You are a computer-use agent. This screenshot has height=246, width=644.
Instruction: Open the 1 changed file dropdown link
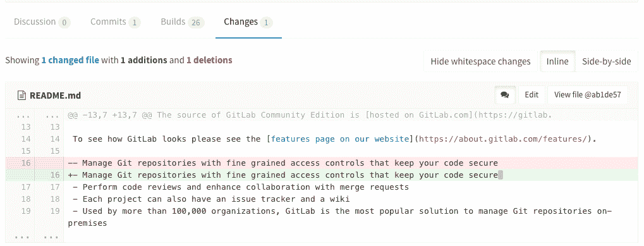tap(70, 60)
